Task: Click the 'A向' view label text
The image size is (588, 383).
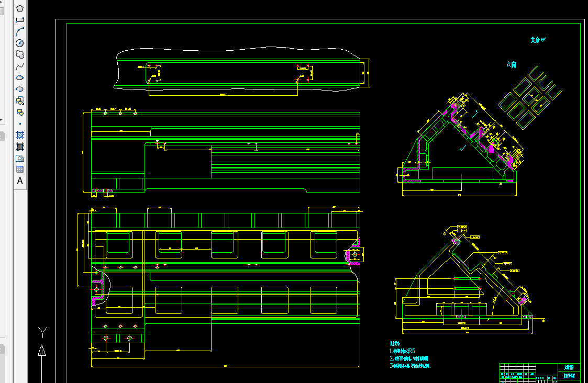Action: click(511, 64)
